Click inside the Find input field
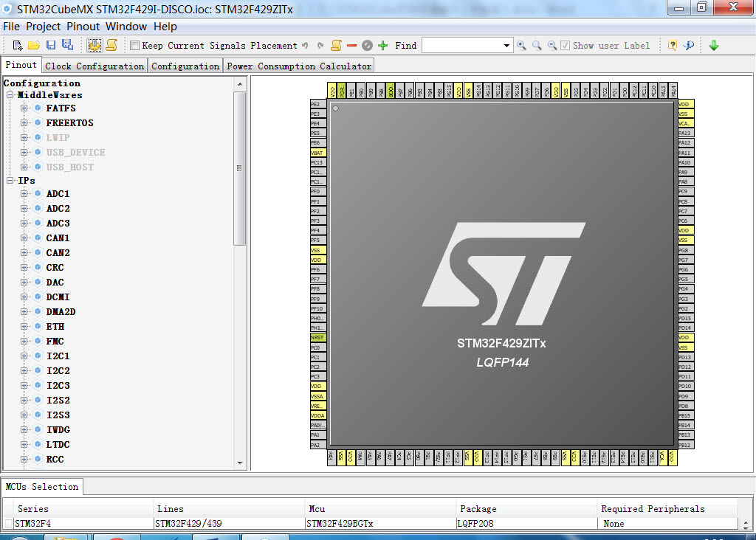The image size is (756, 540). click(x=462, y=46)
